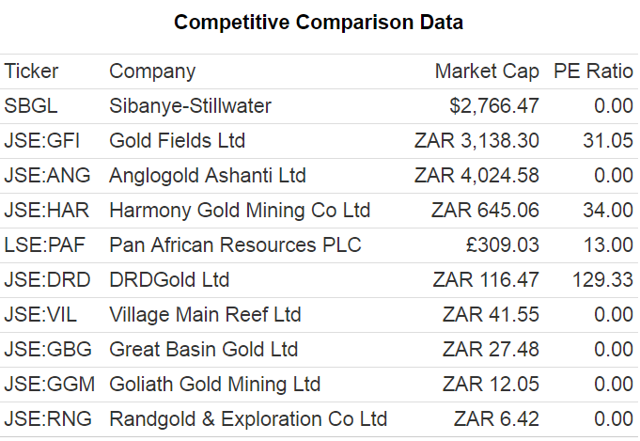Click the SBGL ticker

(x=31, y=106)
